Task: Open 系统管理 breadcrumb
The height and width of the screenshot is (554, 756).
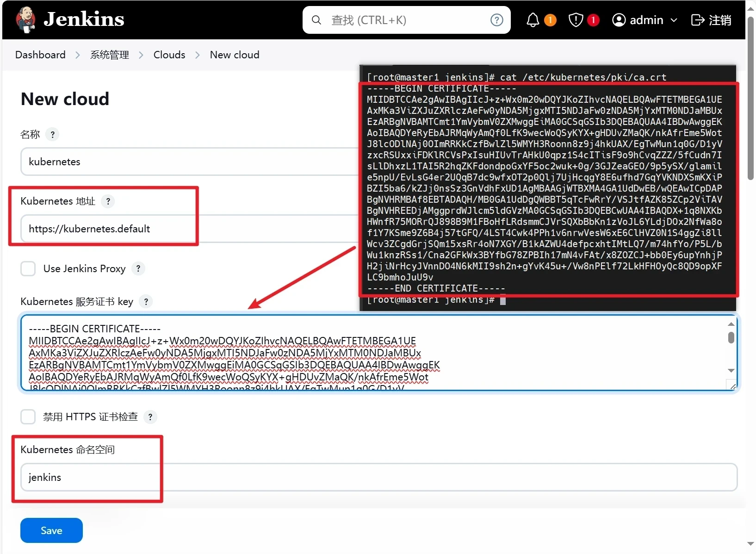Action: coord(109,55)
